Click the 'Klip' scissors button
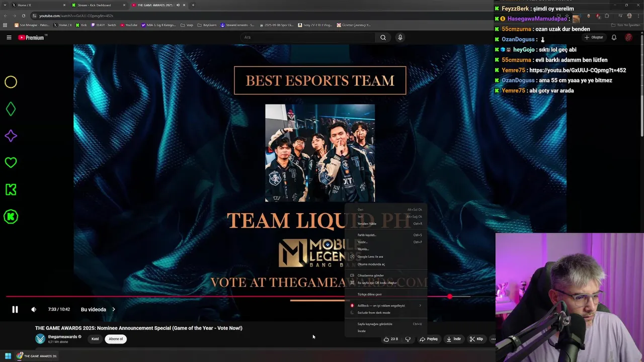The image size is (644, 362). pyautogui.click(x=476, y=339)
